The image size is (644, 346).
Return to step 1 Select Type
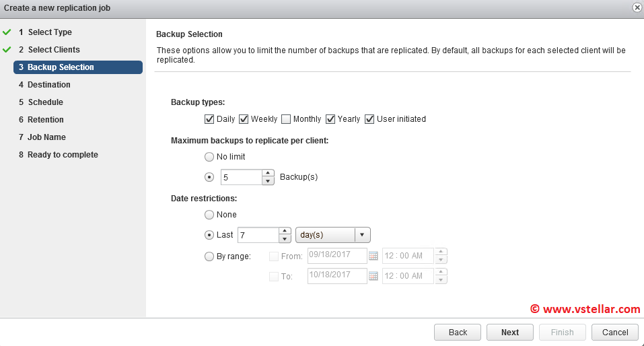[x=49, y=32]
